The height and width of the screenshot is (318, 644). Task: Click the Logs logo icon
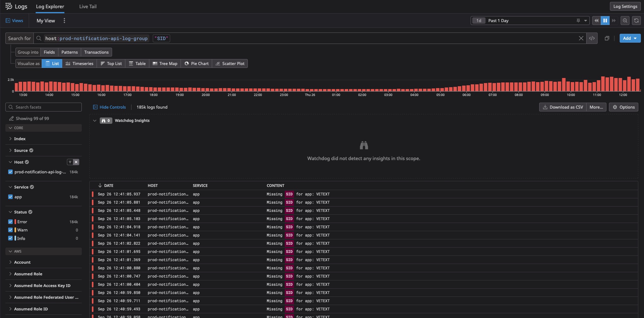[x=9, y=6]
